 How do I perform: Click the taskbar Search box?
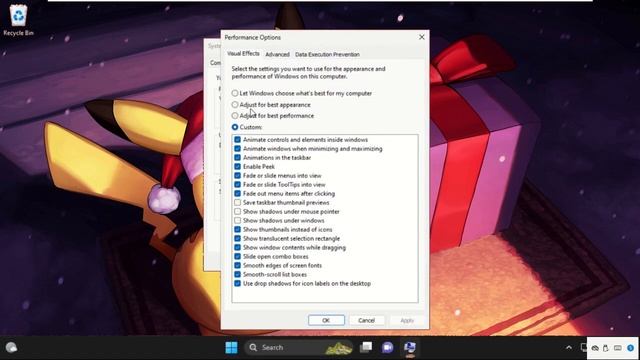click(x=299, y=347)
